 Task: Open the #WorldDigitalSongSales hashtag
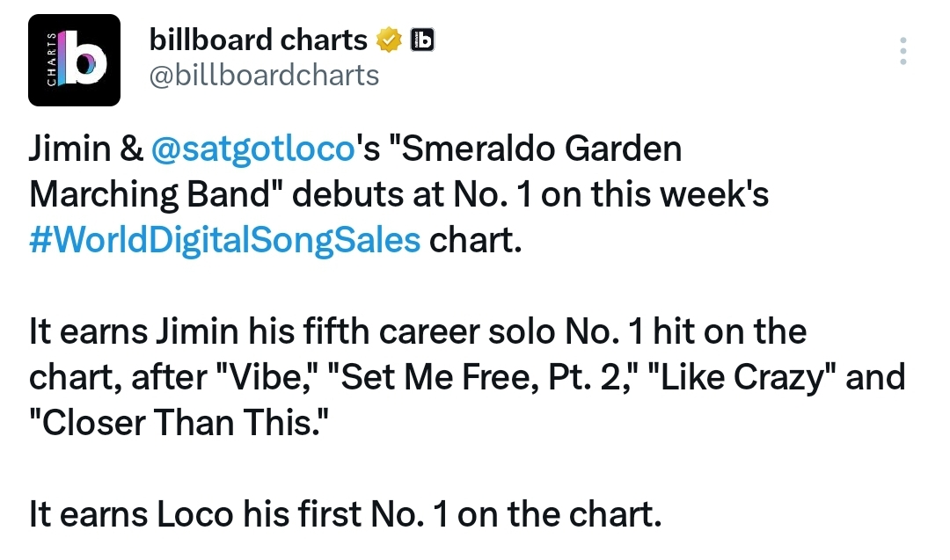pyautogui.click(x=224, y=240)
